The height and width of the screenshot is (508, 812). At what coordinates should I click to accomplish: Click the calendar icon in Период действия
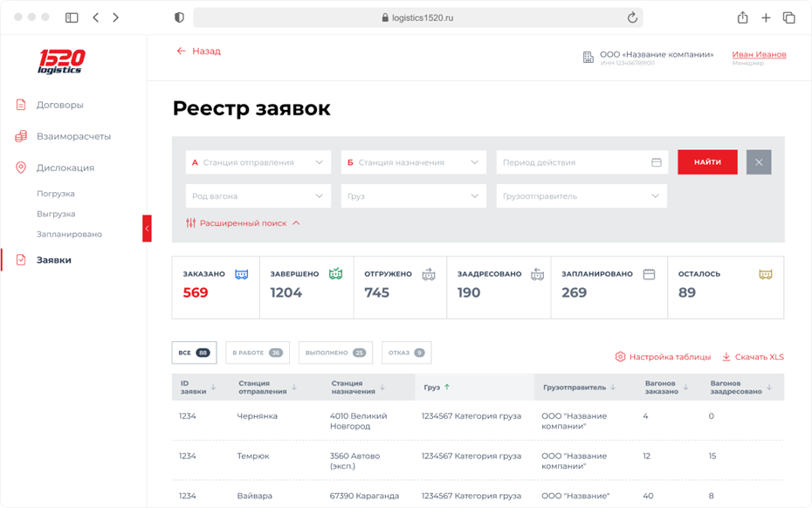click(656, 162)
